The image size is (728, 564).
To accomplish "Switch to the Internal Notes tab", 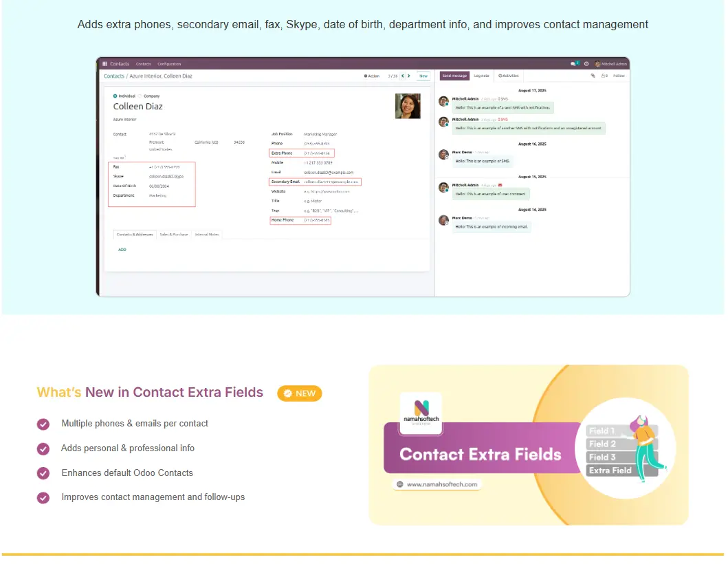I will pos(207,235).
